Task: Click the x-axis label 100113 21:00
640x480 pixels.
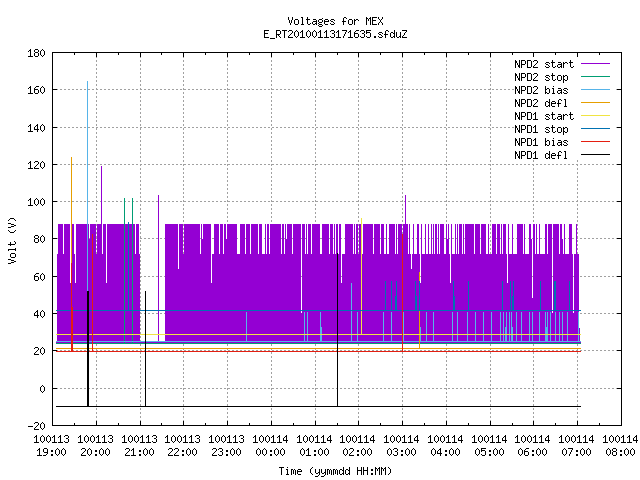Action: pyautogui.click(x=140, y=446)
